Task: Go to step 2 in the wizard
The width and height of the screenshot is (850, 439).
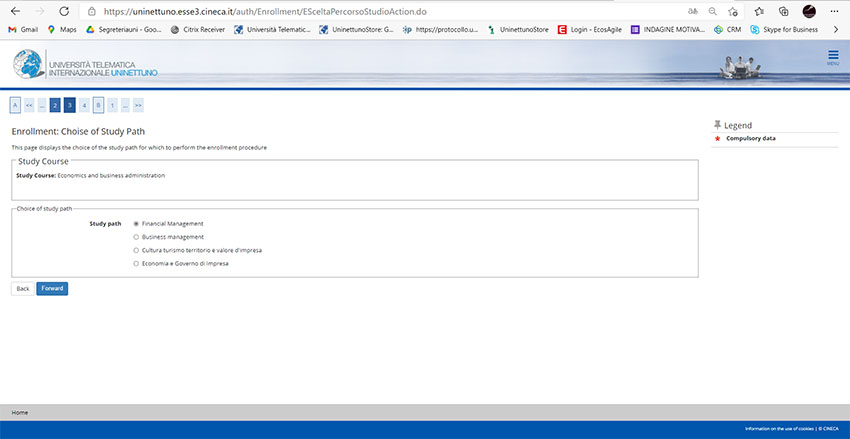Action: coord(56,104)
